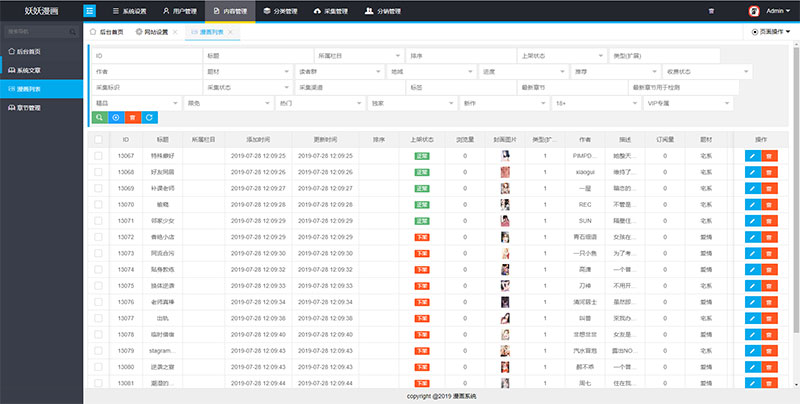Tick the checkbox for row 13068

[x=98, y=172]
